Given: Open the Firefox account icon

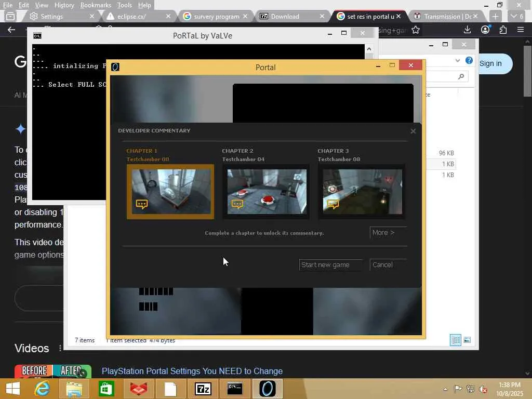Looking at the screenshot, I should [486, 30].
